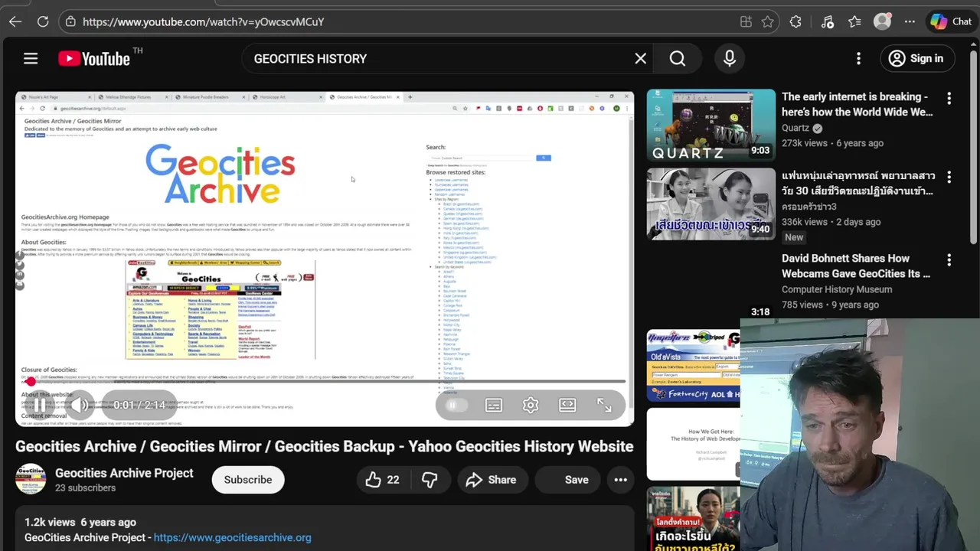Enter fullscreen mode
This screenshot has width=980, height=551.
coord(604,405)
